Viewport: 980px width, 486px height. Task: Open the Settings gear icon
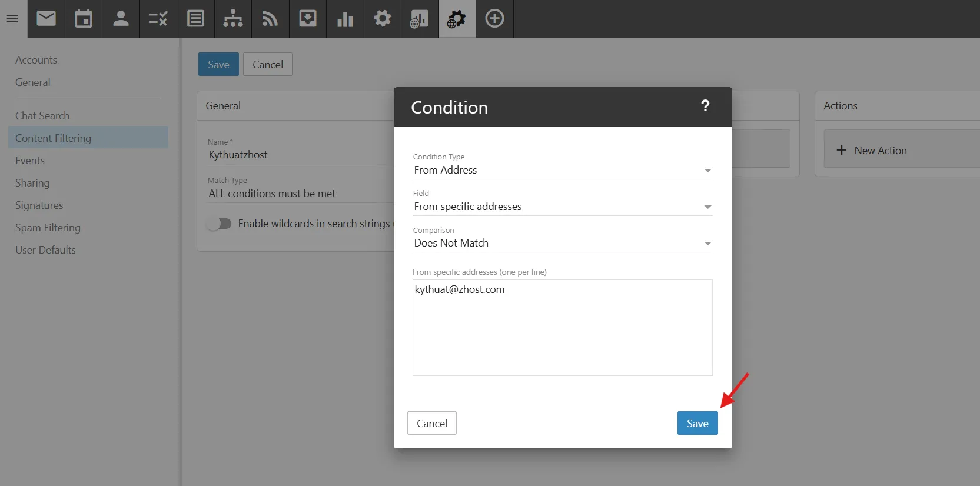(x=382, y=19)
